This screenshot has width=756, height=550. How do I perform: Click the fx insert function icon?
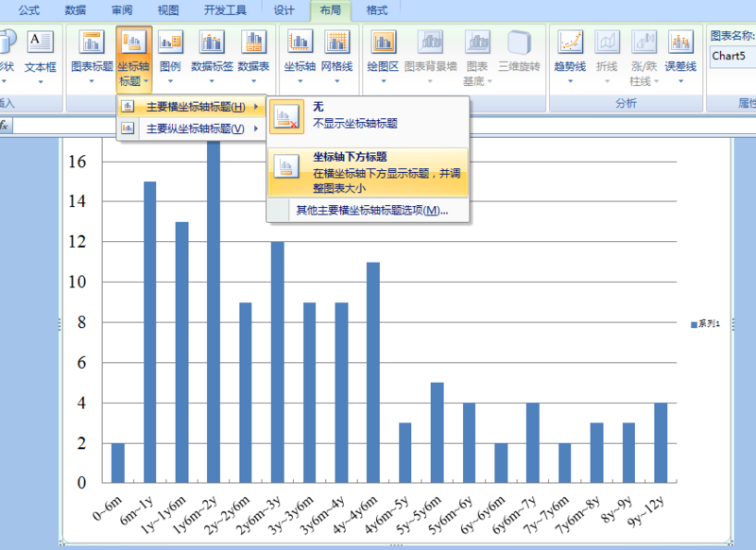point(4,126)
